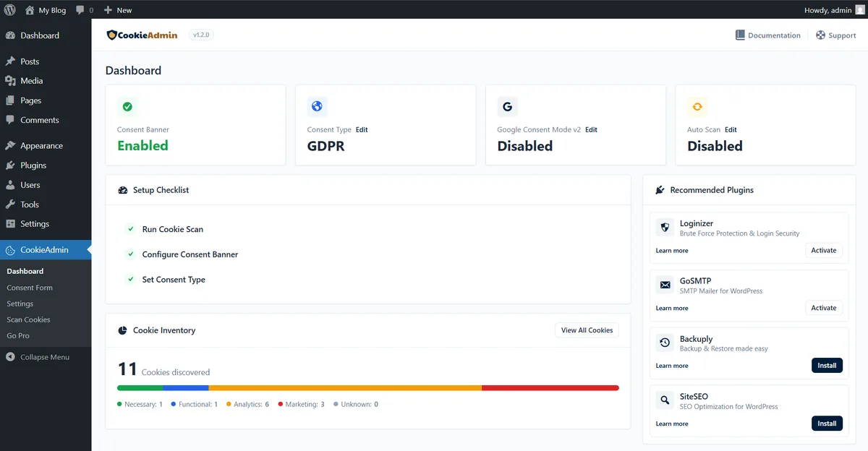
Task: Click the Appearance brush icon
Action: click(x=10, y=145)
